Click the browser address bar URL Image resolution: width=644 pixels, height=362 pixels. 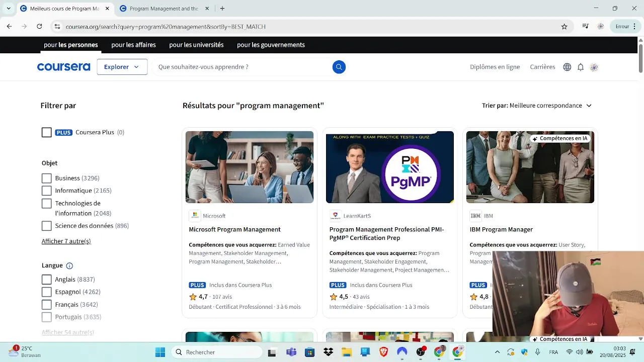[x=166, y=27]
